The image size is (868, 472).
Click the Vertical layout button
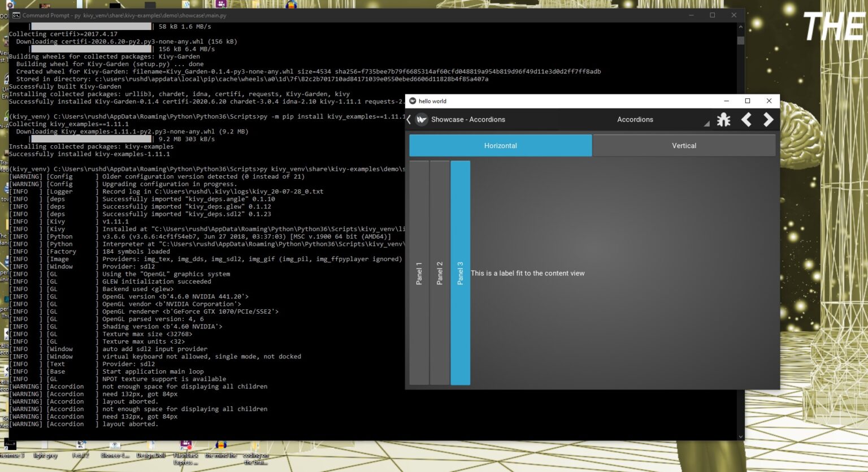click(x=684, y=145)
